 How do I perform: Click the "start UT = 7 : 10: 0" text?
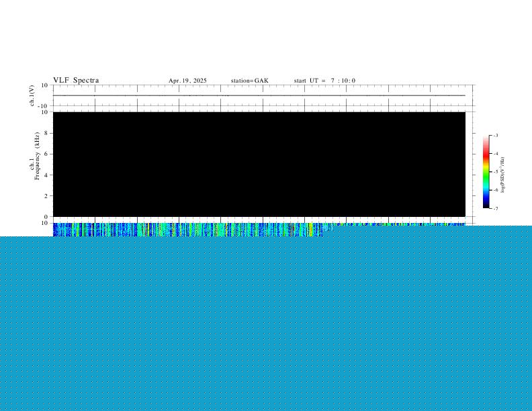pos(324,81)
